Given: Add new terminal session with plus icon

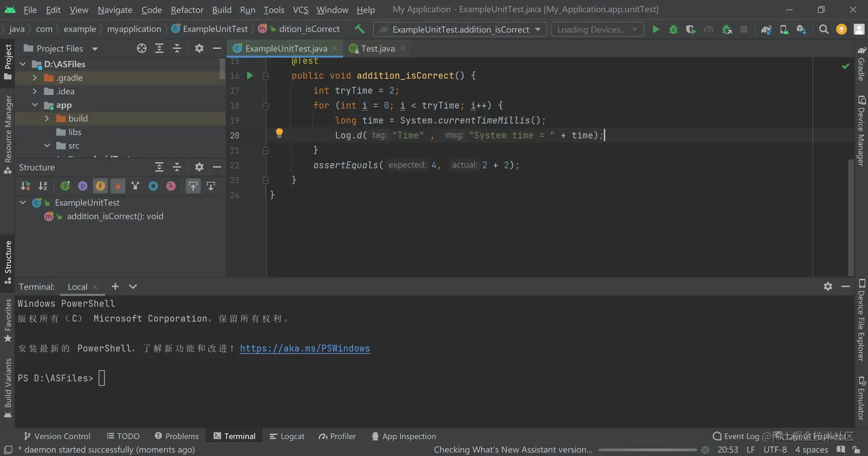Looking at the screenshot, I should (x=115, y=287).
